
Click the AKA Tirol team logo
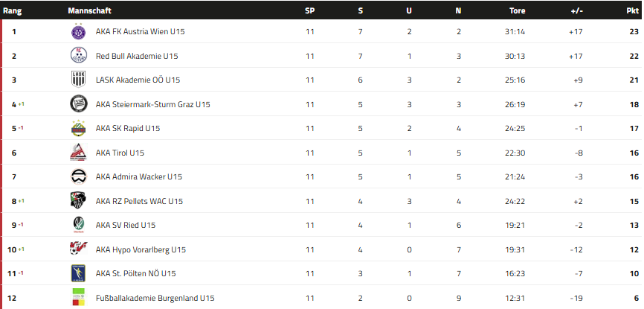(78, 153)
